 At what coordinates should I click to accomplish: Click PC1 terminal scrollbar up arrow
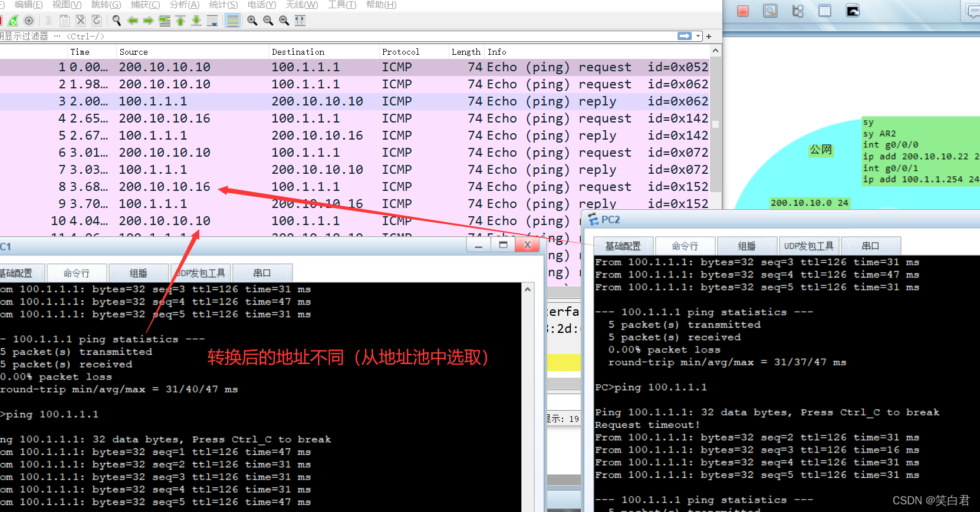click(528, 289)
